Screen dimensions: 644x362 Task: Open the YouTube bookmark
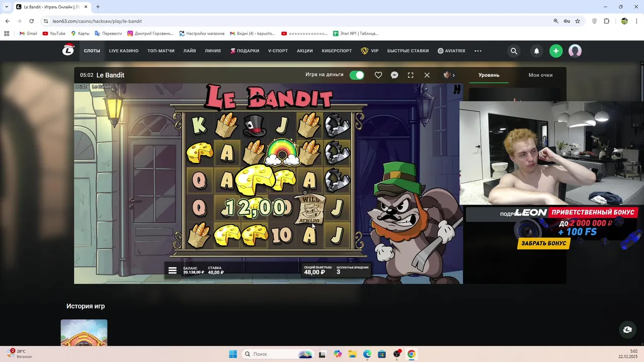tap(54, 33)
